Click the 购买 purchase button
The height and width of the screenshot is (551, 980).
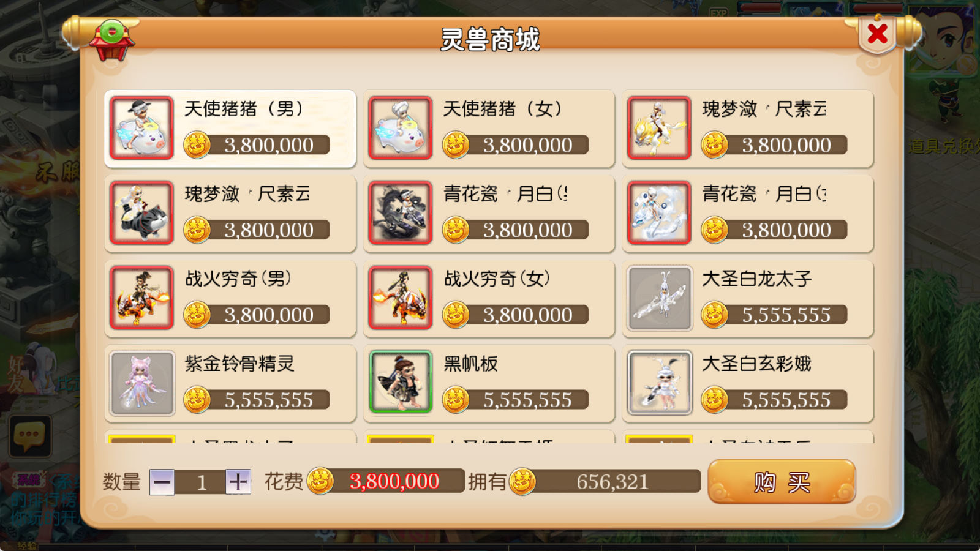(782, 482)
